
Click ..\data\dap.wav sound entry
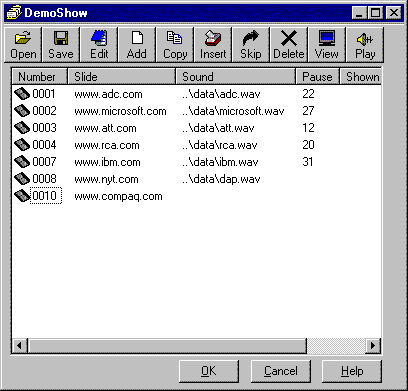tap(221, 179)
